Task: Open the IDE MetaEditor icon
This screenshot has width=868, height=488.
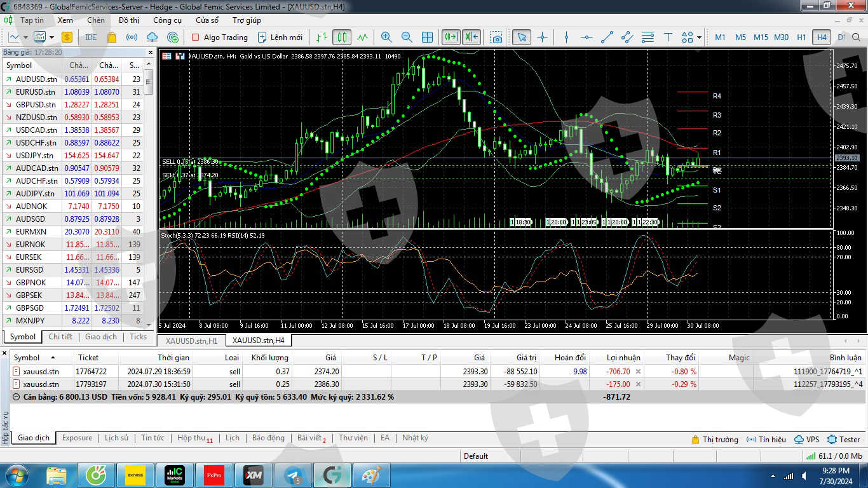Action: point(91,37)
